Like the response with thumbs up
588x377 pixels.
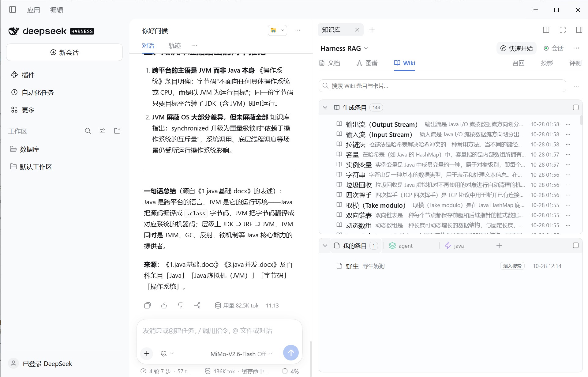[164, 305]
